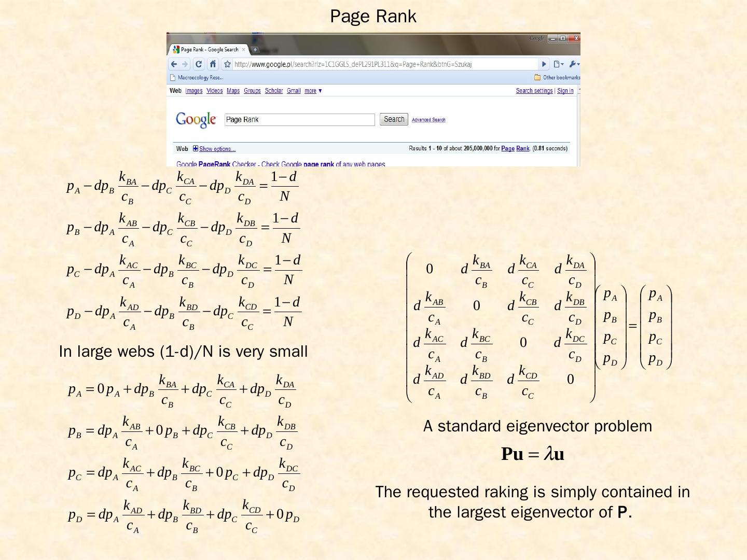Click the URL address bar

point(384,64)
